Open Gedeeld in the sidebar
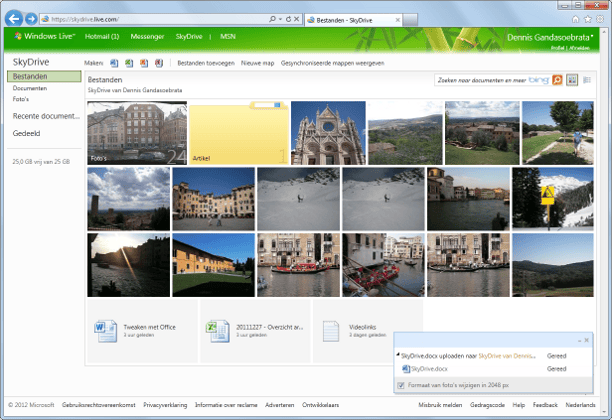Image resolution: width=612 pixels, height=420 pixels. [26, 133]
